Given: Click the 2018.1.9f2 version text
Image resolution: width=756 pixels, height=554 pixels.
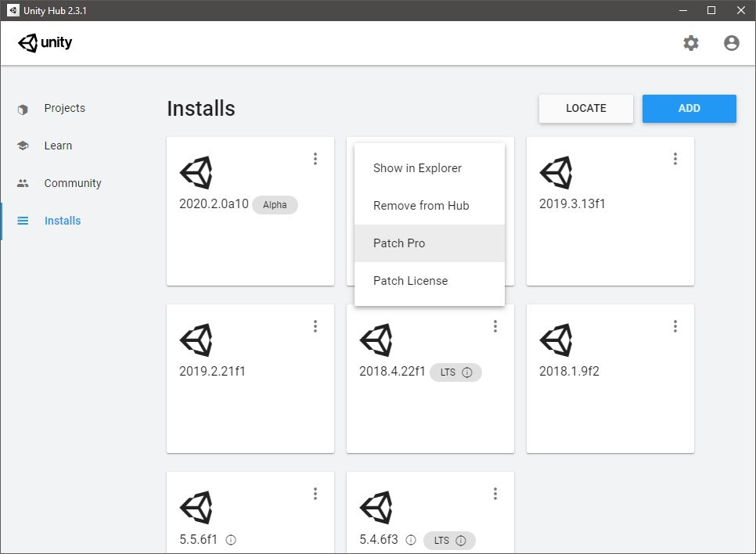Looking at the screenshot, I should click(569, 371).
